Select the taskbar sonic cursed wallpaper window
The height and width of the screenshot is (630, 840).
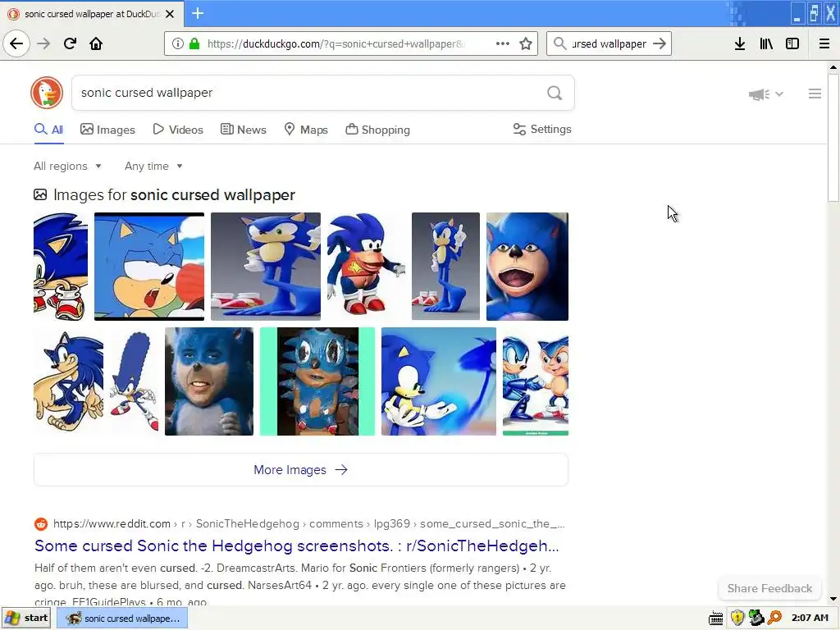[122, 619]
